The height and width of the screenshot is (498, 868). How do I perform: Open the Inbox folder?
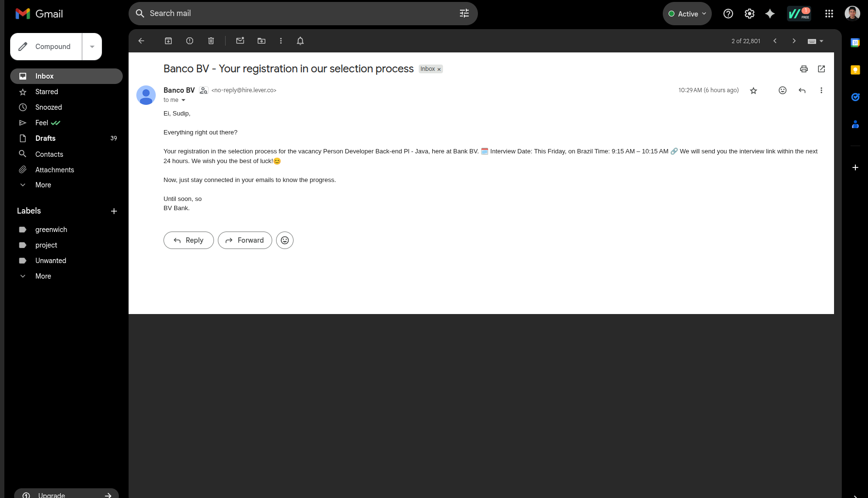(66, 76)
